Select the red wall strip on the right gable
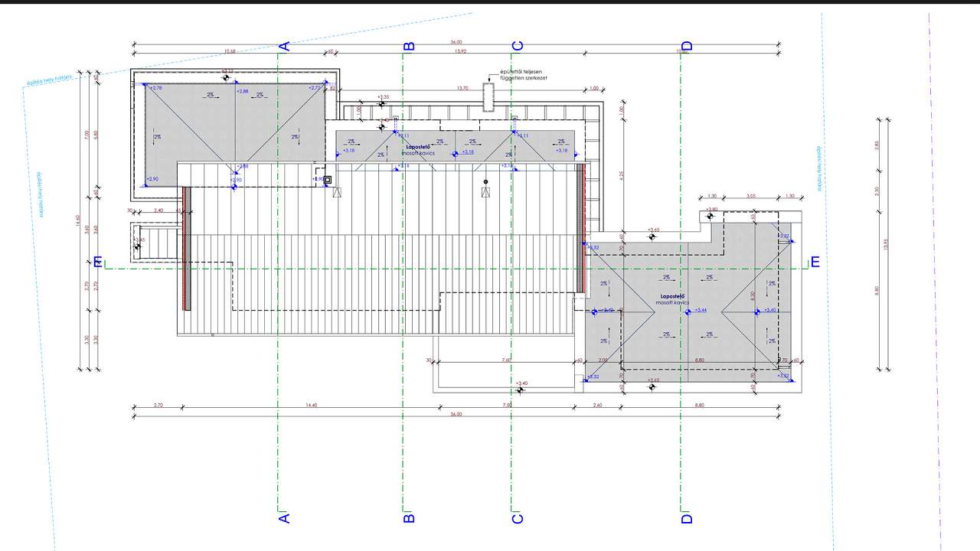Image resolution: width=980 pixels, height=551 pixels. tap(583, 227)
